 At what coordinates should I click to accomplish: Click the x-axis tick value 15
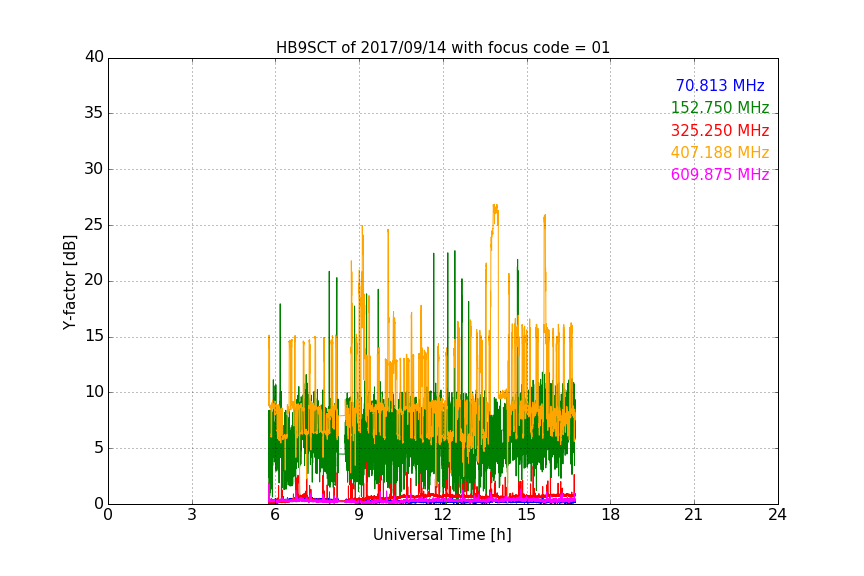point(526,515)
